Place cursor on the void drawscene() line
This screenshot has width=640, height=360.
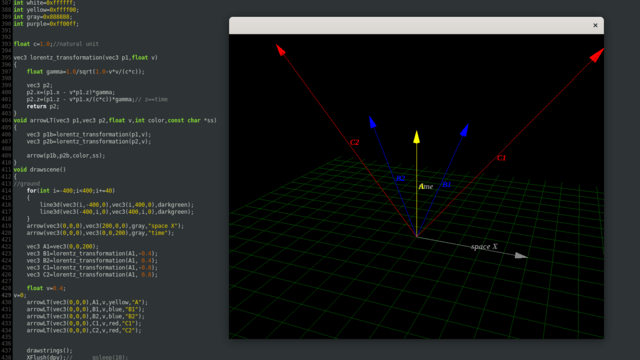tap(40, 169)
